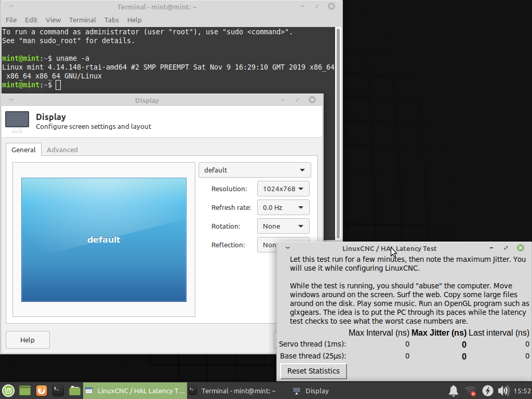Open the Terminal Edit menu
The image size is (532, 399).
pos(31,20)
